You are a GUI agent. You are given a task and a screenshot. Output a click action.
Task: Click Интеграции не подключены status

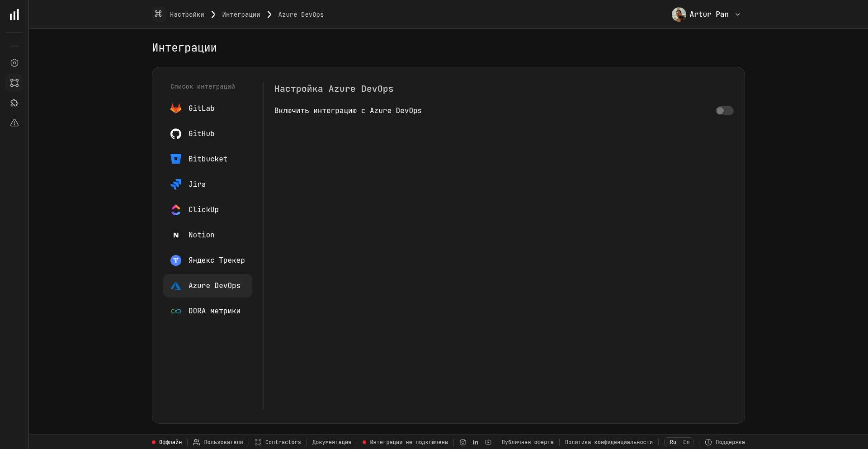(x=405, y=442)
